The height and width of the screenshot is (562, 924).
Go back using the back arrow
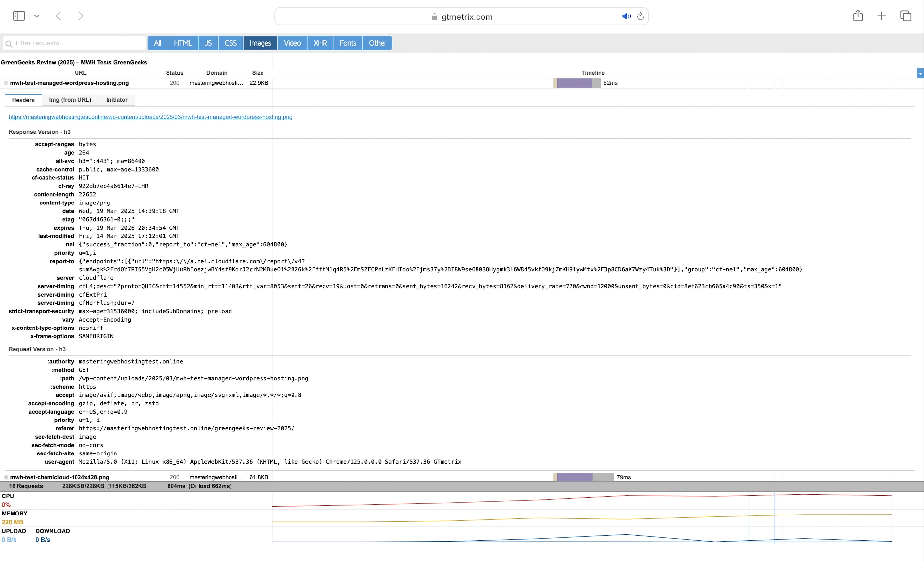click(58, 16)
